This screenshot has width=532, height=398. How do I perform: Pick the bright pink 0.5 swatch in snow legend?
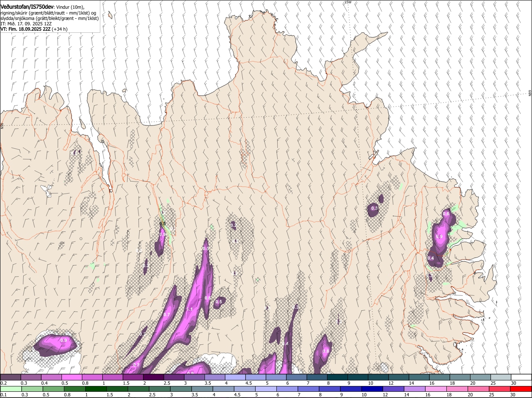[x=71, y=377]
